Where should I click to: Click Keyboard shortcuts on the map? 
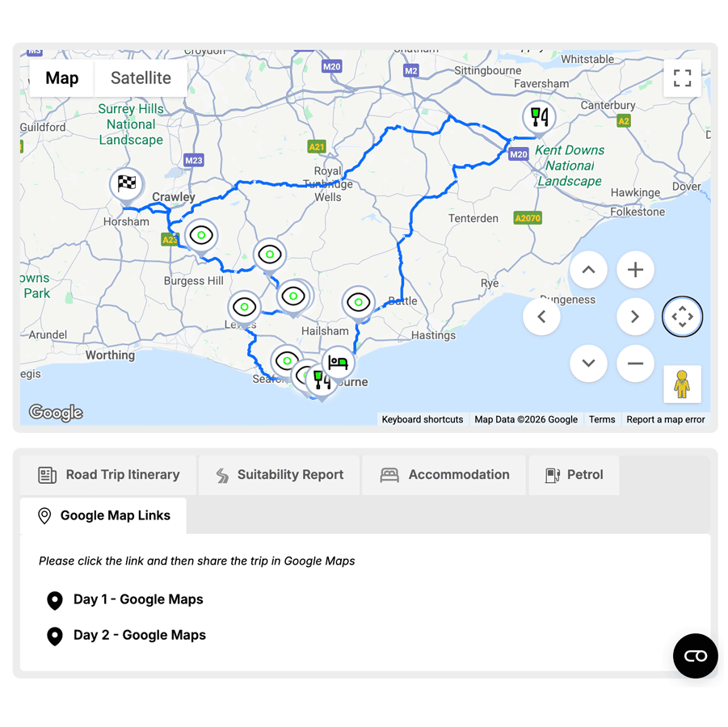pyautogui.click(x=423, y=419)
